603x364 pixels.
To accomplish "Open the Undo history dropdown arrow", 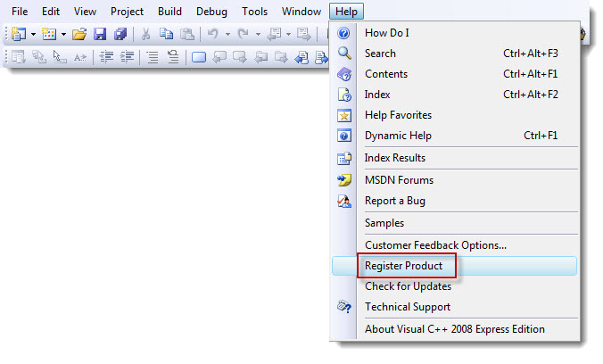I will [x=227, y=34].
